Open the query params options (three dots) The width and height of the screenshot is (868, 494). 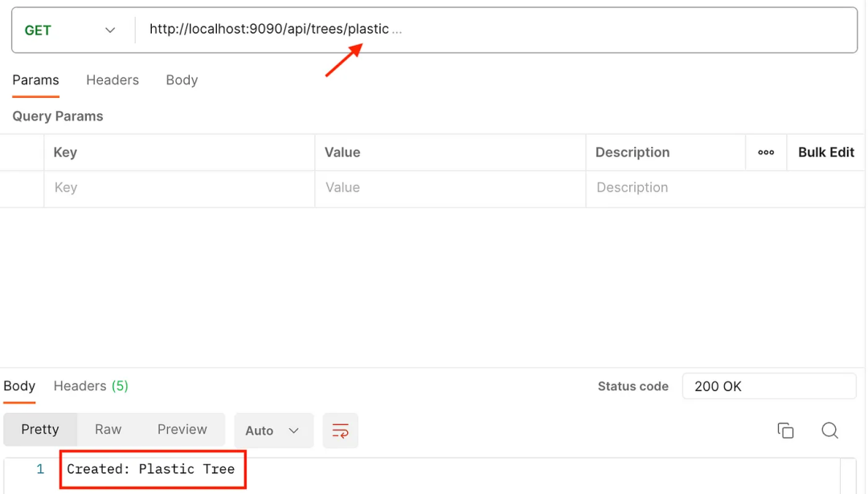click(x=766, y=153)
